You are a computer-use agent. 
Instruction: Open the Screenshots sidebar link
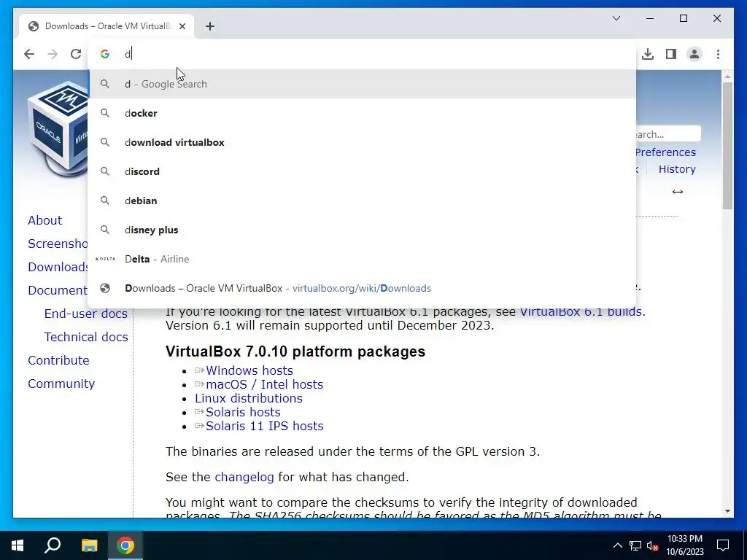click(x=58, y=244)
